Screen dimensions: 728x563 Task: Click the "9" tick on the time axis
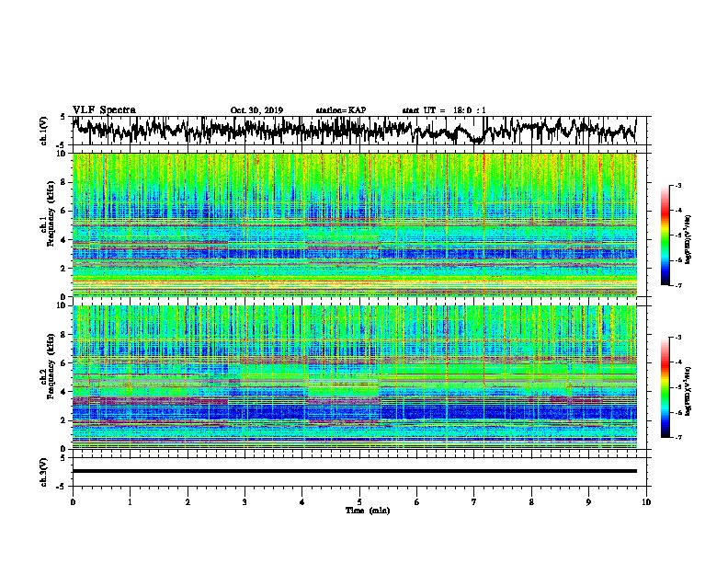tap(588, 502)
